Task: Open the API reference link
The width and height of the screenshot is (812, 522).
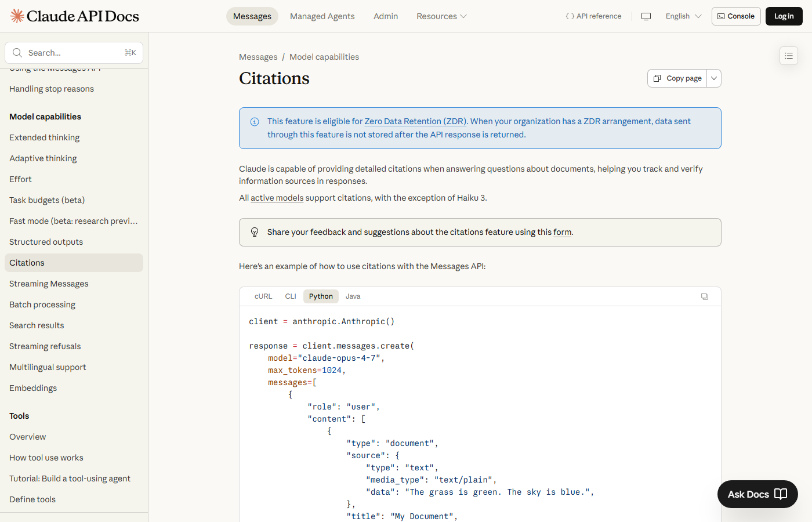Action: (593, 16)
